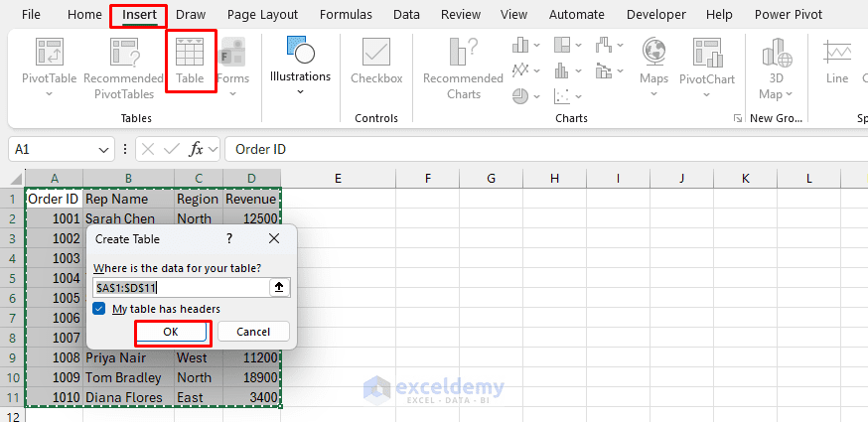868x422 pixels.
Task: Insert a line or area chart
Action: [x=520, y=70]
